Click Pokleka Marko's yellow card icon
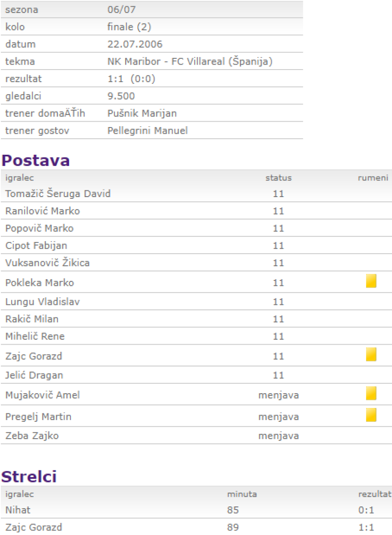 pos(371,281)
